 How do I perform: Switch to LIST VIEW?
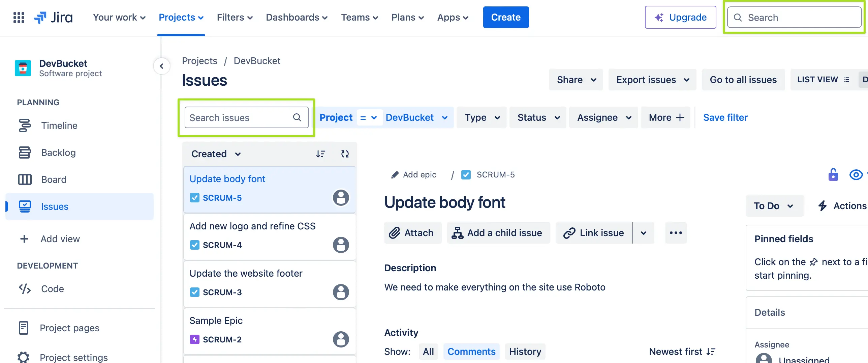click(x=823, y=80)
